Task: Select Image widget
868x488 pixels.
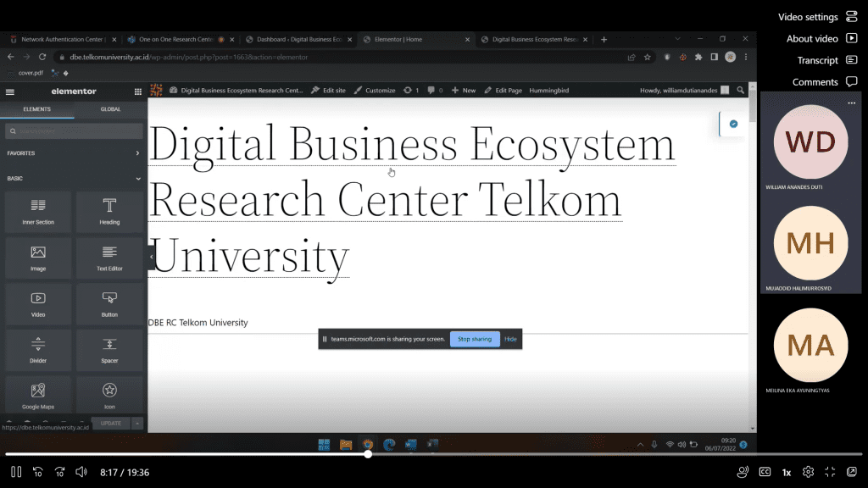Action: click(x=38, y=258)
